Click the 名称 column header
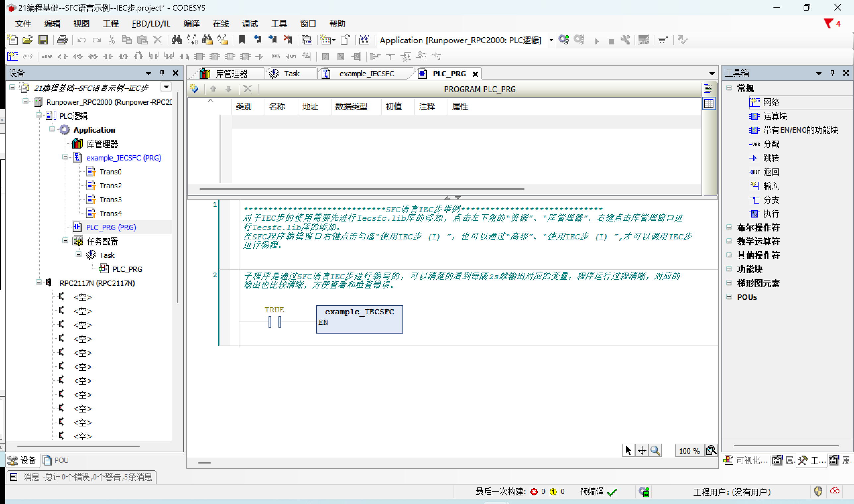 (277, 107)
